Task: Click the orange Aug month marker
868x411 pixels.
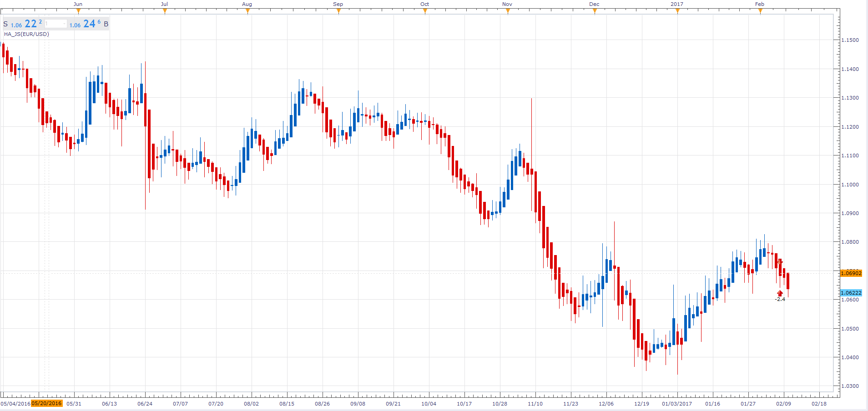Action: point(247,11)
